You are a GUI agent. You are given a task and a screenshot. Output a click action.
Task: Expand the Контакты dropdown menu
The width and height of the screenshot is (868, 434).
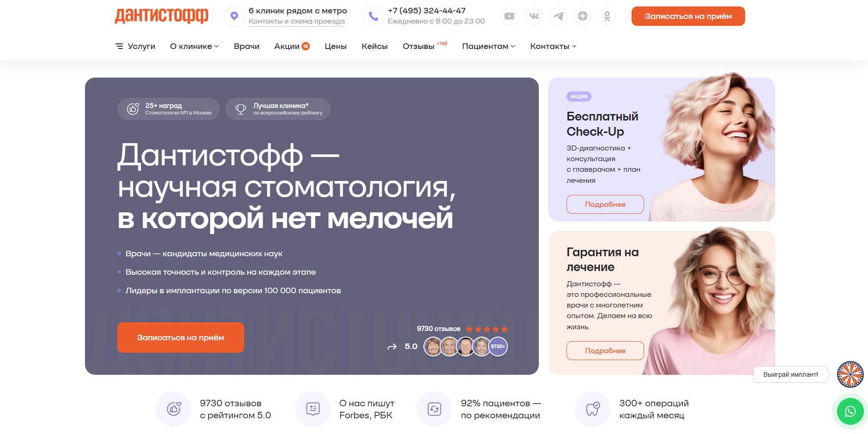(x=553, y=46)
